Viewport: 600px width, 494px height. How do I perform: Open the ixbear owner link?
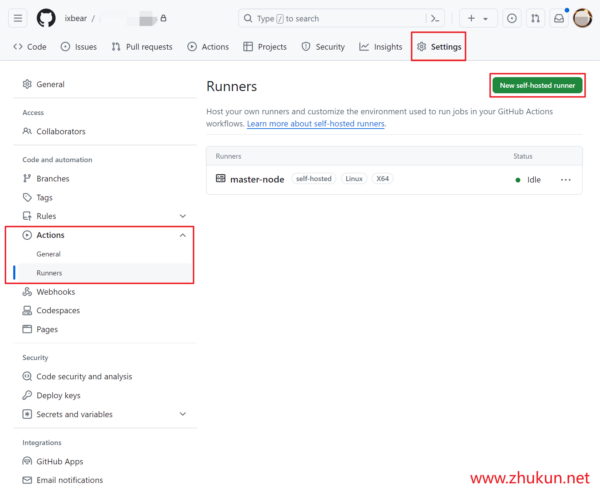[x=76, y=18]
